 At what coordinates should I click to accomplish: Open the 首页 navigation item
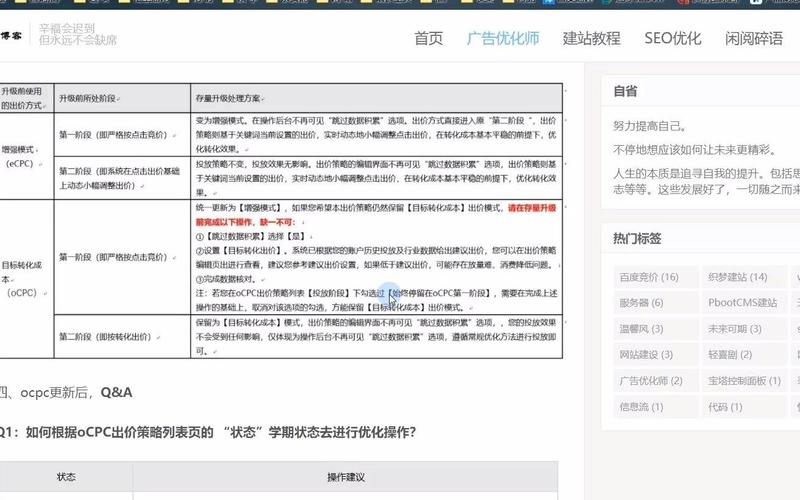(x=428, y=38)
